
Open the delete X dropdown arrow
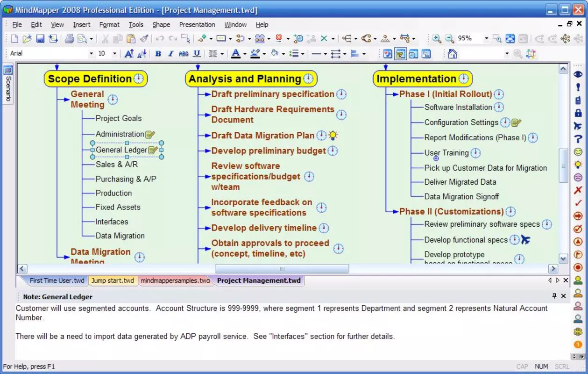coord(333,39)
